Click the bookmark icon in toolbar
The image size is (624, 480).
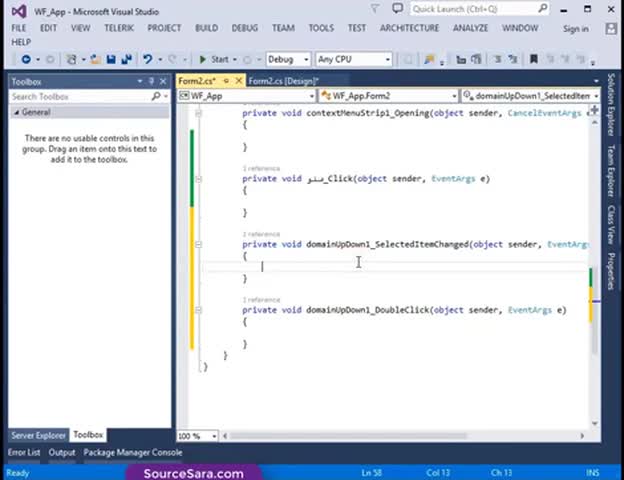point(534,59)
